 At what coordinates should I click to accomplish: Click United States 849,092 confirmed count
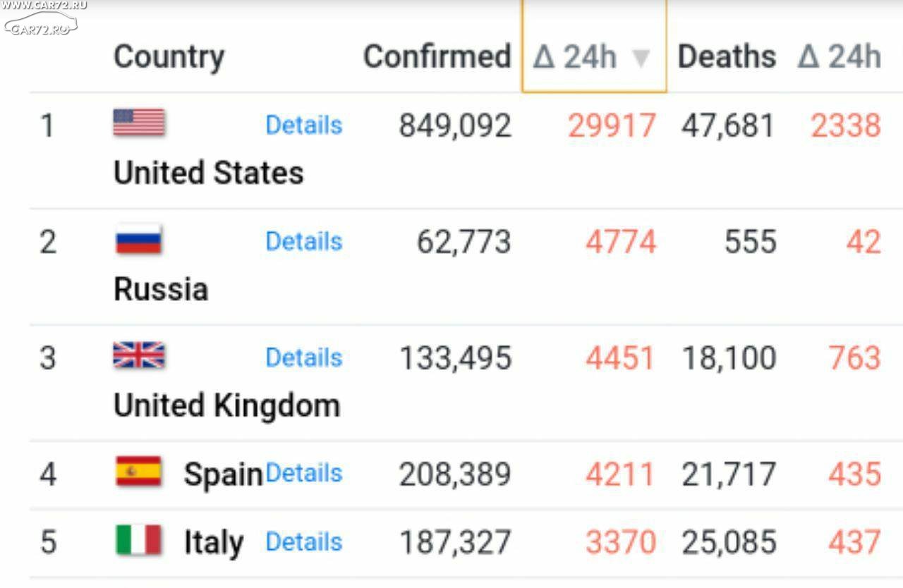pos(455,126)
